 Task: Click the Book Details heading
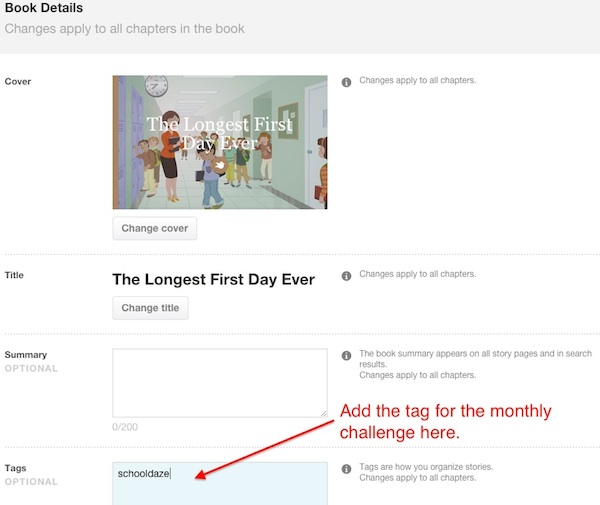[44, 9]
